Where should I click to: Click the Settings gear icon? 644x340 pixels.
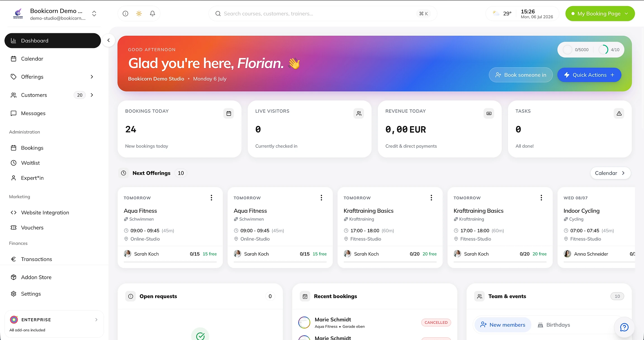(x=13, y=294)
